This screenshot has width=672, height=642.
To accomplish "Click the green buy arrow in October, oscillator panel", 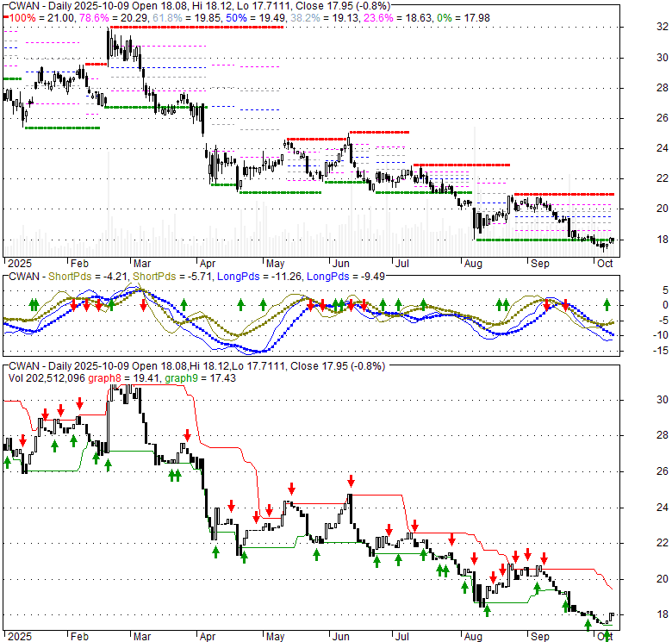I will coord(607,305).
